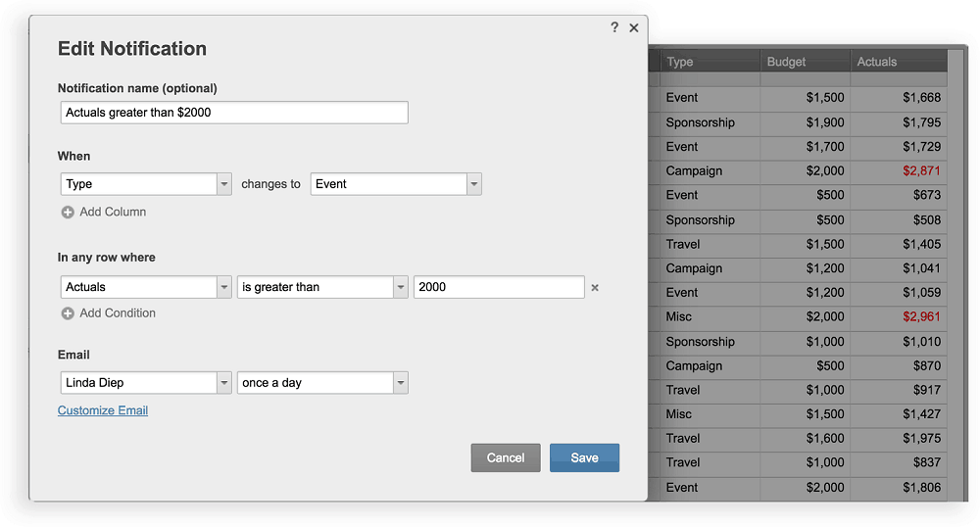This screenshot has height=527, width=980.
Task: Click the $870 Actuals cell
Action: click(899, 366)
